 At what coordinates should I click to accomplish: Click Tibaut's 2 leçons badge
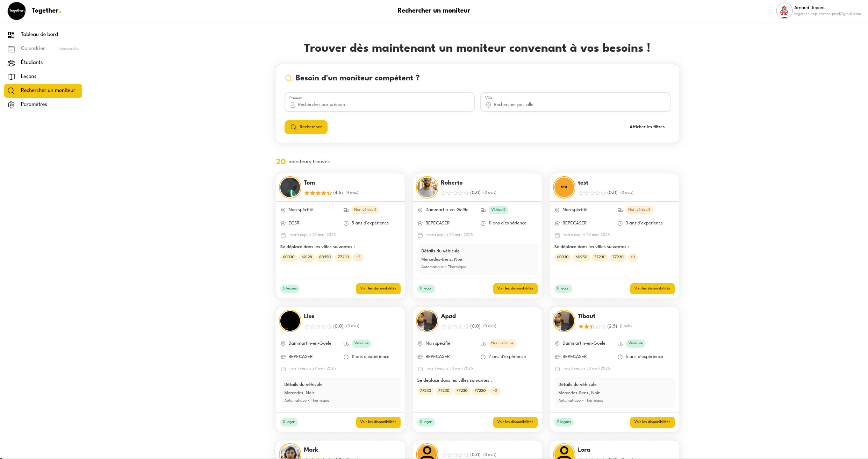tap(564, 422)
